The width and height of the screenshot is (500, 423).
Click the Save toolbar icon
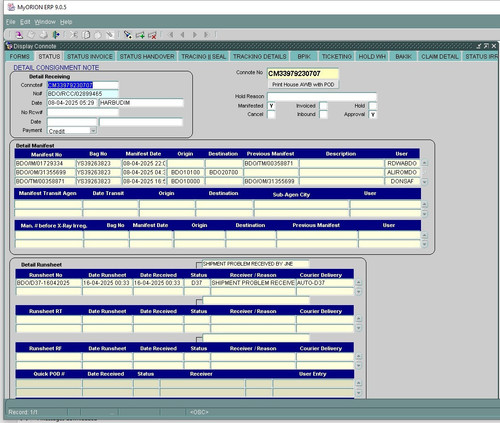(x=19, y=35)
